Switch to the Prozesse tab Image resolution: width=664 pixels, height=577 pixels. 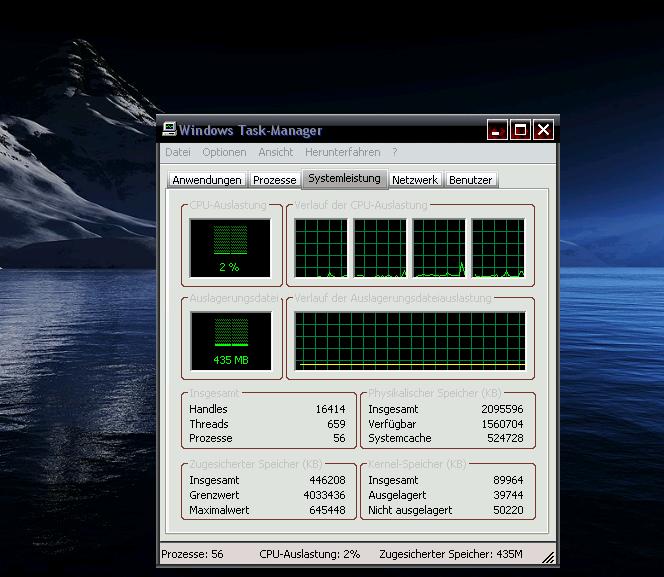(x=274, y=180)
